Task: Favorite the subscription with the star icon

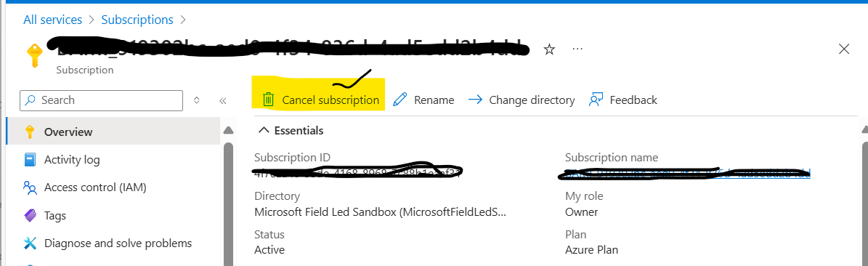Action: (549, 49)
